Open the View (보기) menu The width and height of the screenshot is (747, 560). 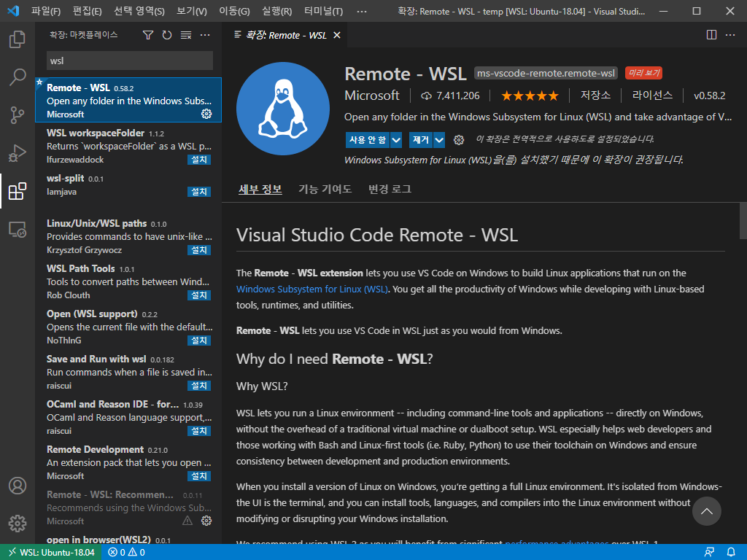click(192, 11)
